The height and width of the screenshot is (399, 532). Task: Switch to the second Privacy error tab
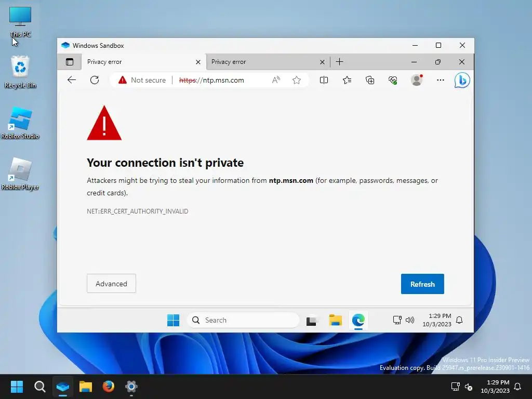(268, 62)
